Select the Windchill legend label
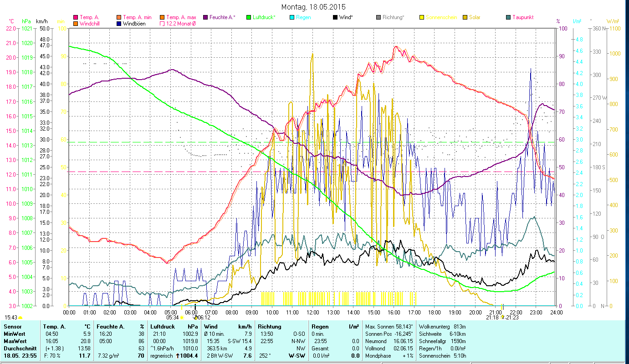This screenshot has width=629, height=364. coord(92,24)
